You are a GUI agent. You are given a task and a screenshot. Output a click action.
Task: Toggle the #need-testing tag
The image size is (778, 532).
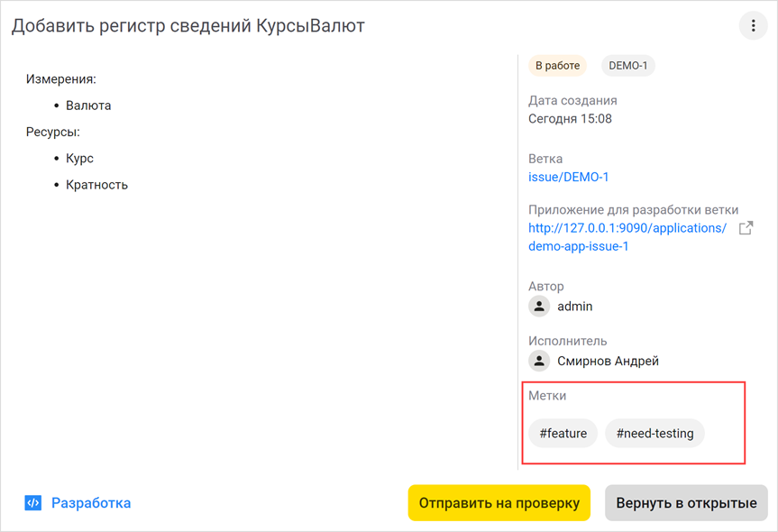pyautogui.click(x=654, y=433)
